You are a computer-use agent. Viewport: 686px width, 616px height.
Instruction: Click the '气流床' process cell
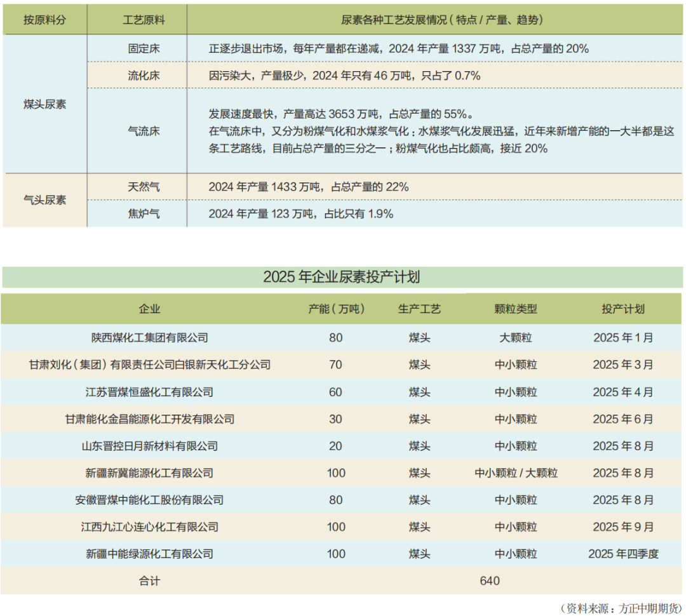click(144, 131)
